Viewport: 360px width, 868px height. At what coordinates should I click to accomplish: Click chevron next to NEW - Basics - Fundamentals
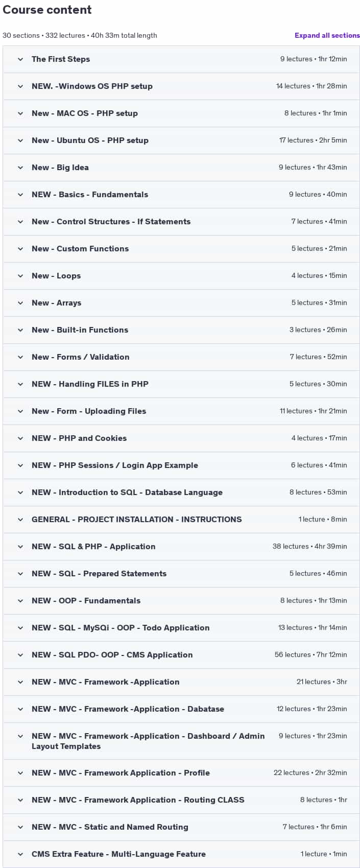click(x=20, y=195)
